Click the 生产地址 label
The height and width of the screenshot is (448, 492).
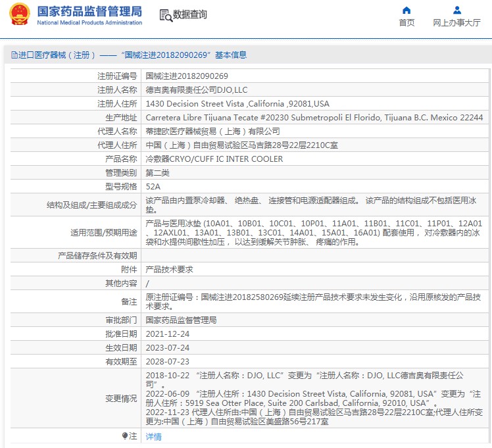tap(121, 117)
